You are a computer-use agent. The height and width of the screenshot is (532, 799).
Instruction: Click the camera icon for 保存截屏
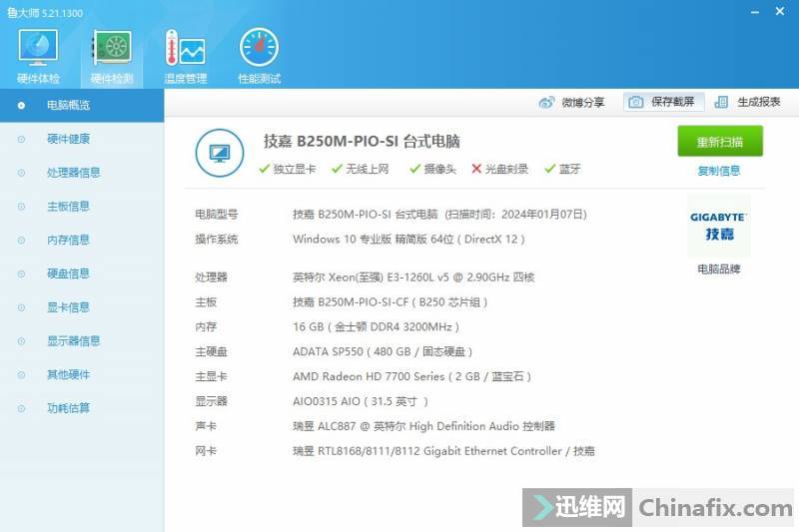(635, 103)
